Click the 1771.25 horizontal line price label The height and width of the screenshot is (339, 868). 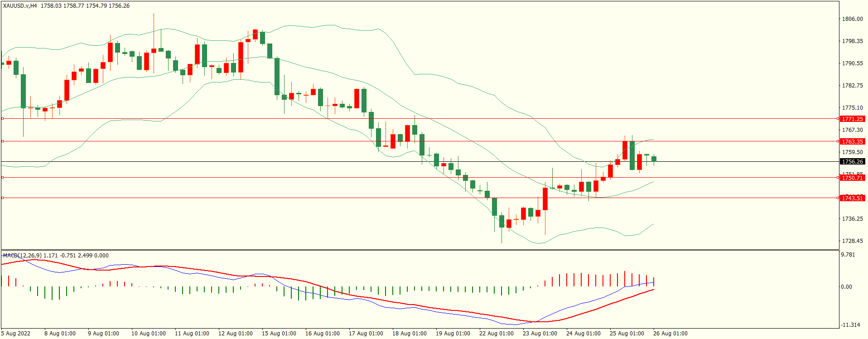[x=852, y=119]
